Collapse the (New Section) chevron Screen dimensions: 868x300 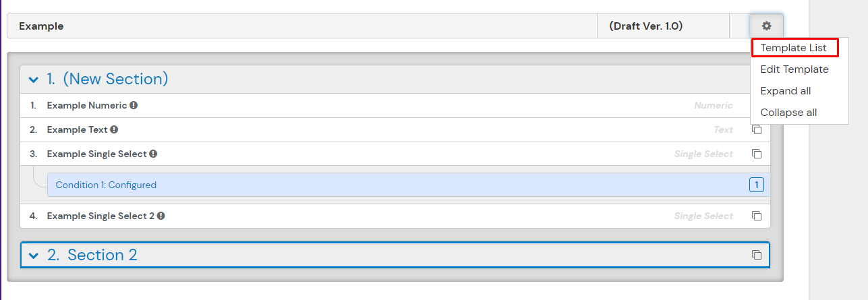tap(34, 80)
